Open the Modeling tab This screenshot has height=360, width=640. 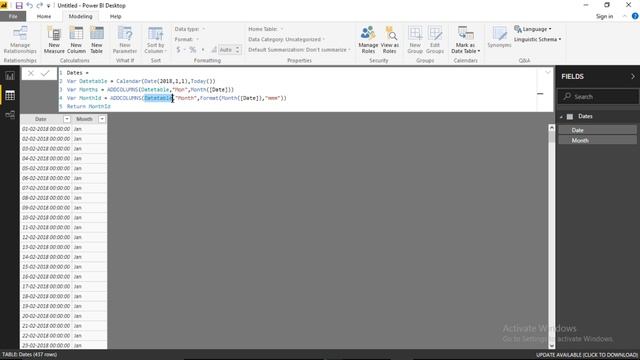pyautogui.click(x=80, y=16)
